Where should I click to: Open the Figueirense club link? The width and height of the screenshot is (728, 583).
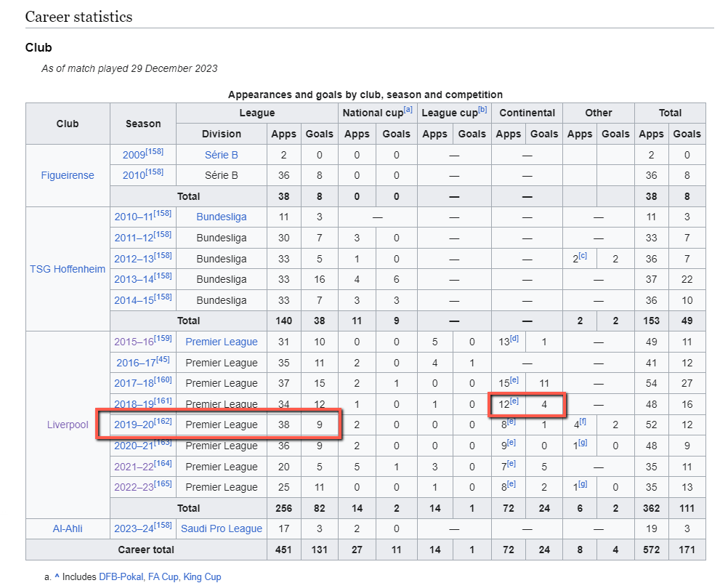pos(68,175)
